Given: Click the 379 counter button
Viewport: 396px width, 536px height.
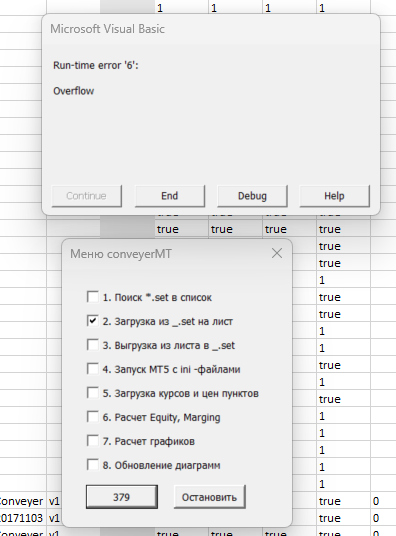Looking at the screenshot, I should 122,497.
